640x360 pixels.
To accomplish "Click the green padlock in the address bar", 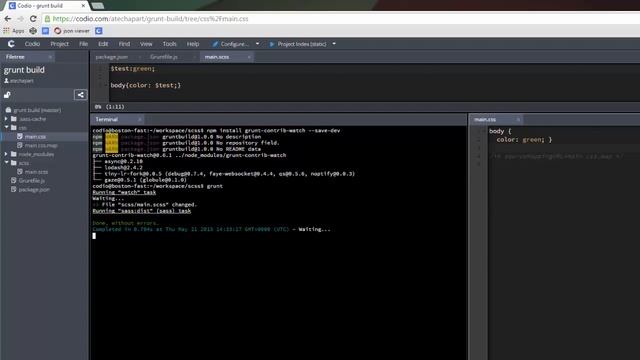I will (47, 19).
